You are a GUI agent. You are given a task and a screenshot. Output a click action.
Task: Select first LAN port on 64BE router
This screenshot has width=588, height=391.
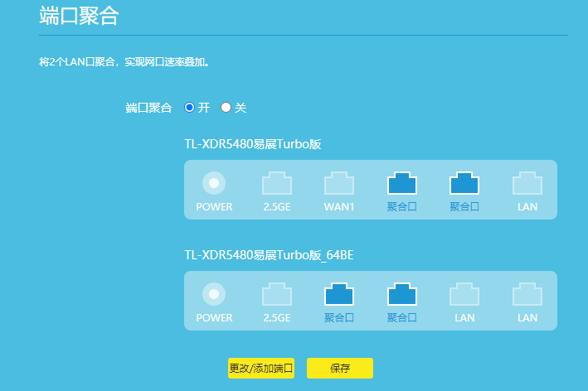[464, 294]
